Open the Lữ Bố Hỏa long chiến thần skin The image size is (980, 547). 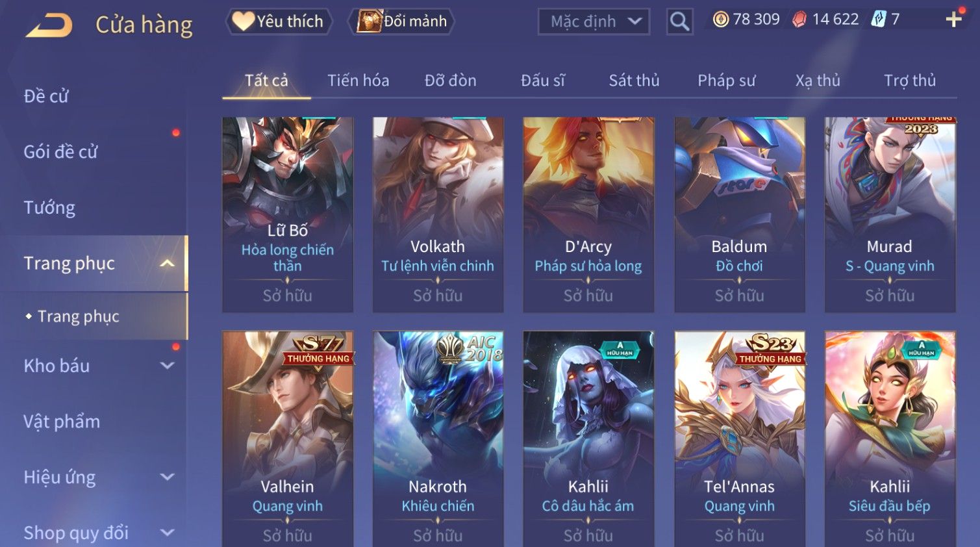tap(288, 214)
